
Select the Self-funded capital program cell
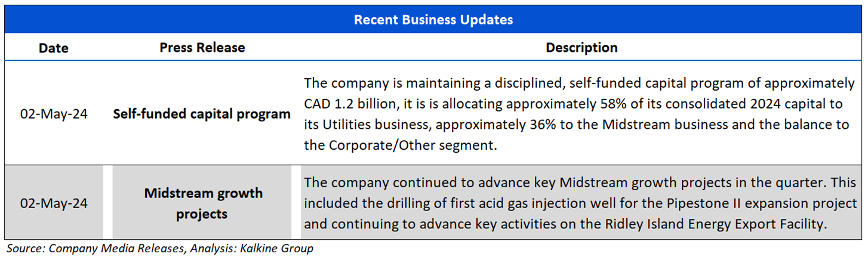tap(202, 114)
